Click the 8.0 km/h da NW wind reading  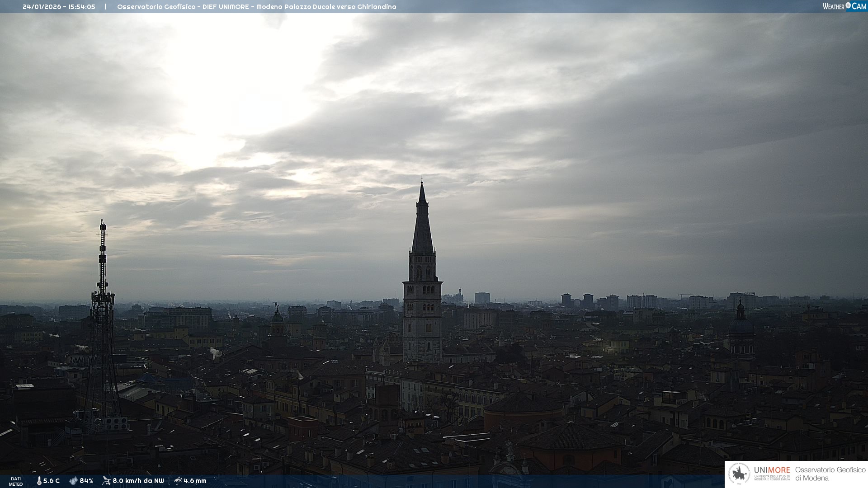(x=138, y=481)
